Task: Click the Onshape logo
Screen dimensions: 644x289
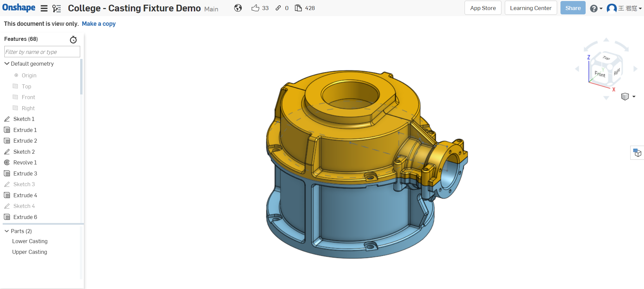Action: (x=19, y=8)
